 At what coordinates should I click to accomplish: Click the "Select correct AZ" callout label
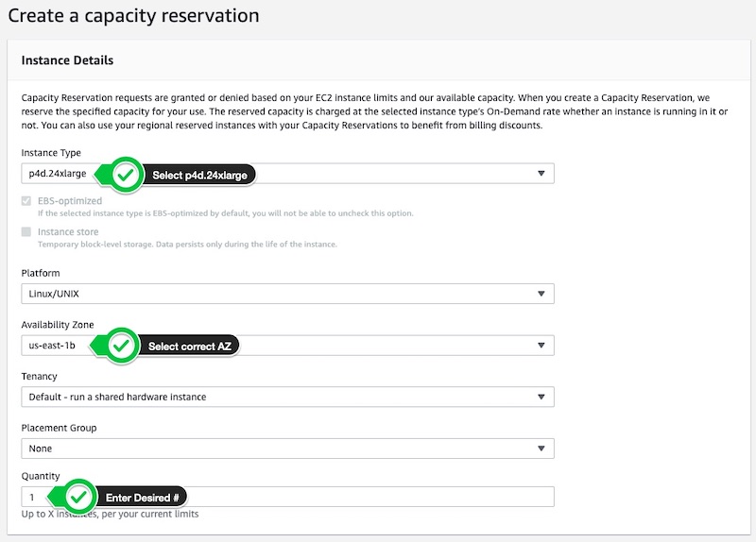click(x=189, y=347)
